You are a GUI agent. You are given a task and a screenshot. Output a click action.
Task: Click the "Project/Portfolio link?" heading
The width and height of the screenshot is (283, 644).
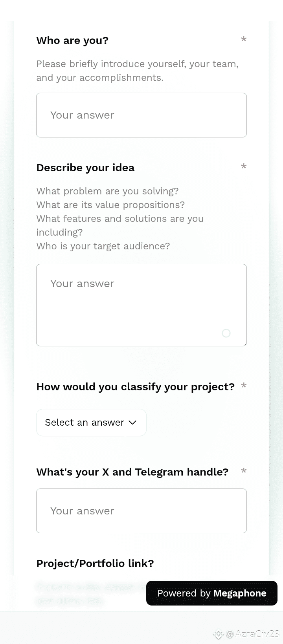click(95, 563)
